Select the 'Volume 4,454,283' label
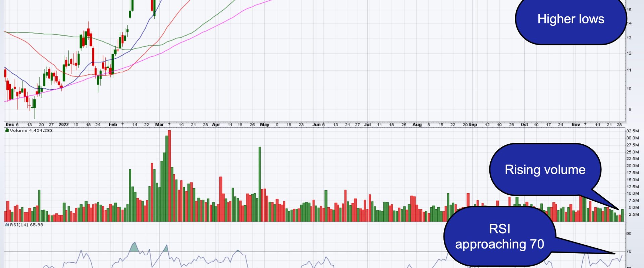 coord(31,131)
